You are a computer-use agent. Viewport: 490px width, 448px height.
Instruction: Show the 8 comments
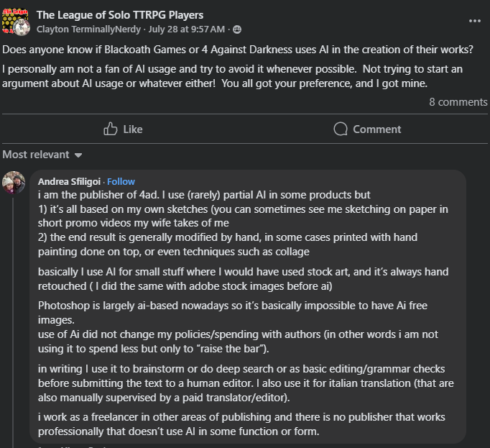pyautogui.click(x=458, y=102)
